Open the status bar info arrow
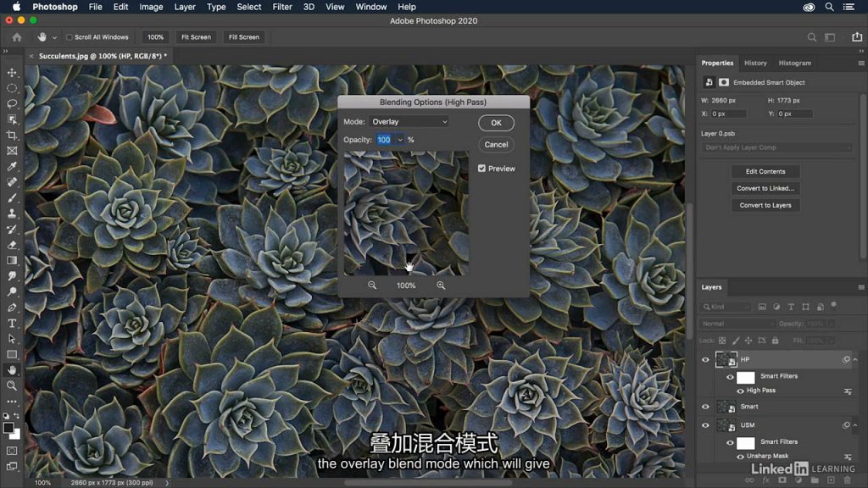868x488 pixels. [x=167, y=483]
